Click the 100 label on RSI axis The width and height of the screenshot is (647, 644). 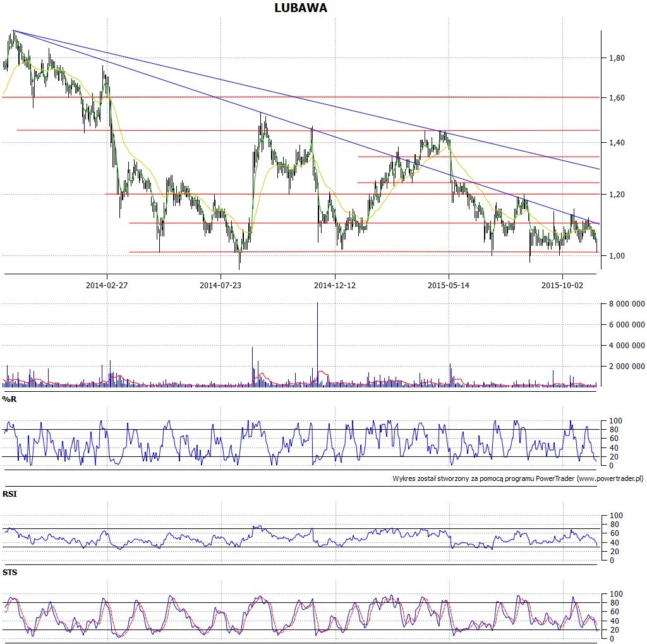tap(615, 516)
